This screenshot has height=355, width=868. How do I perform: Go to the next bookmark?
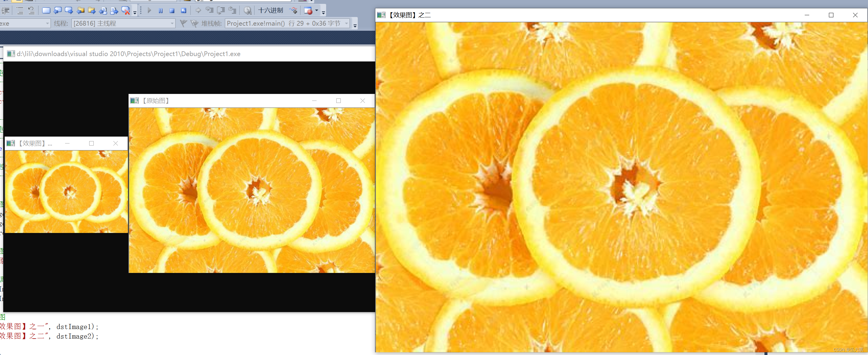click(69, 10)
